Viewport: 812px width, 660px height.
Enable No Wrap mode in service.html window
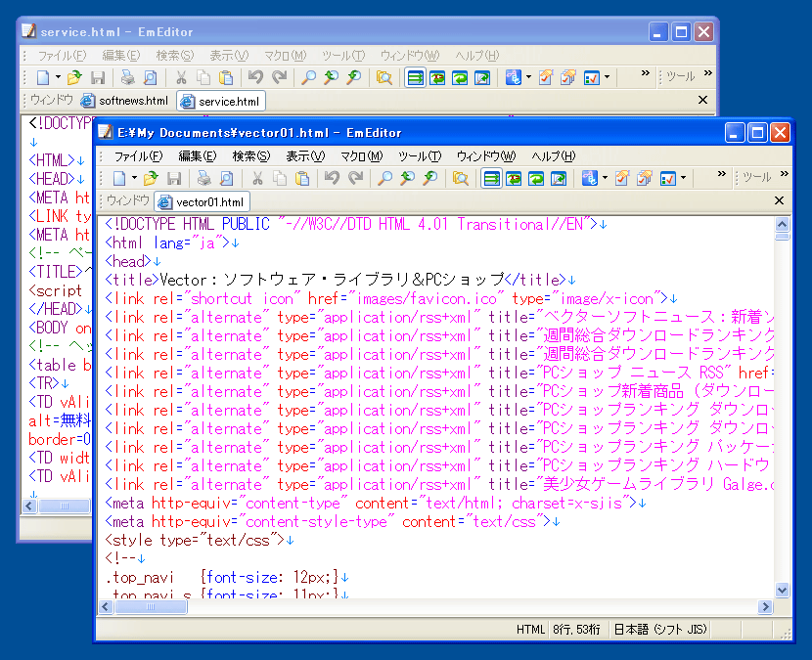click(x=415, y=77)
